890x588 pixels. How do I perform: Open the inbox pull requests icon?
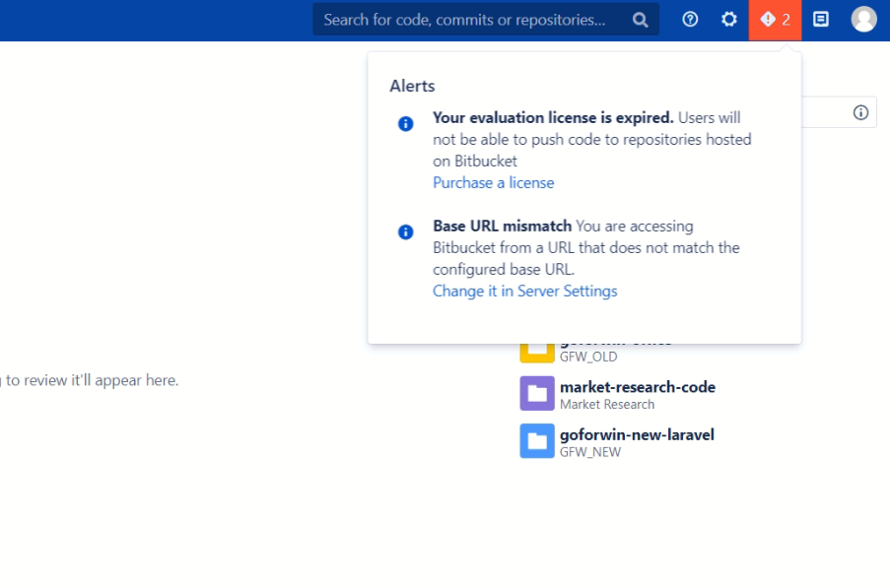coord(821,20)
